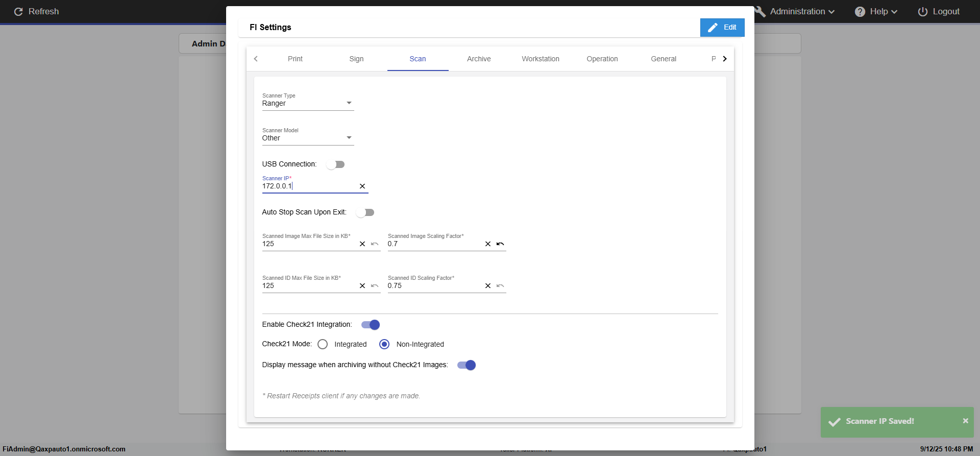
Task: Click the Edit button
Action: [x=722, y=28]
